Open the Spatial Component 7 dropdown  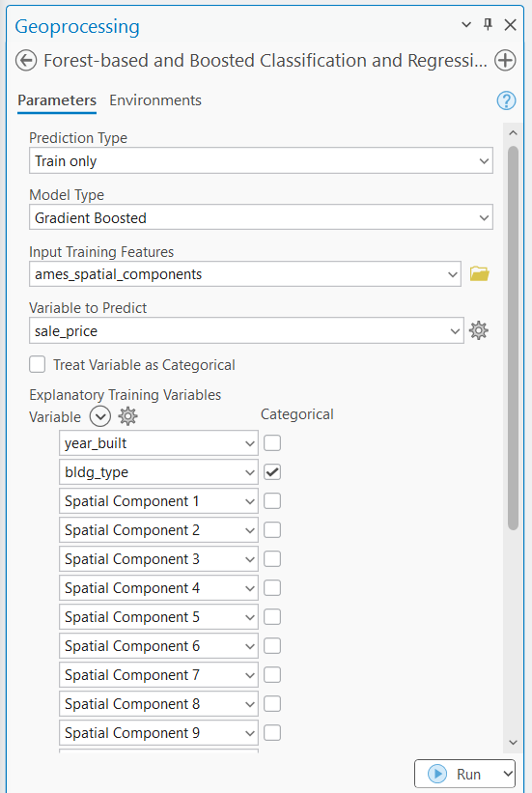158,674
